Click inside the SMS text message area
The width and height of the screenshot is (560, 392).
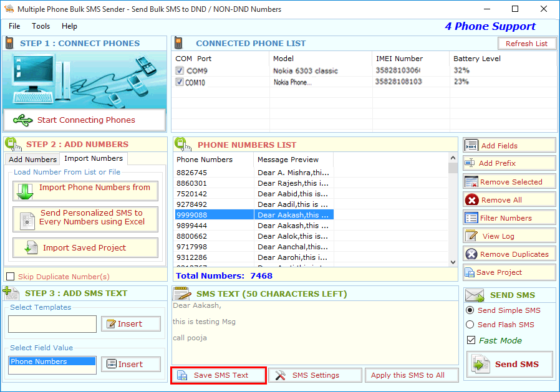click(x=315, y=333)
